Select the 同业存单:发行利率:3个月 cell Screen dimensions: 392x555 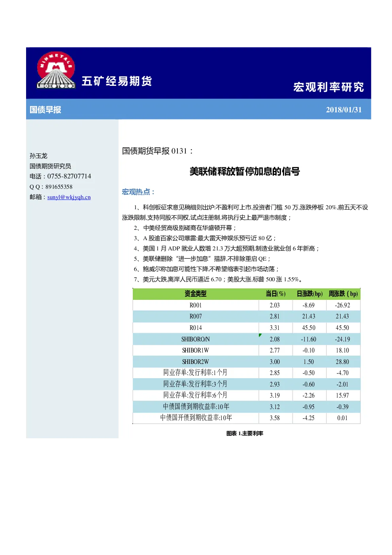pyautogui.click(x=196, y=384)
